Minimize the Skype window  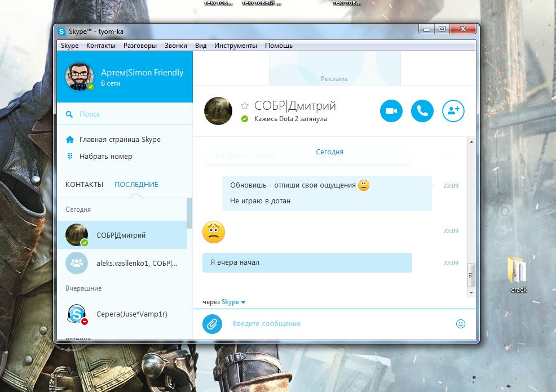click(x=427, y=29)
